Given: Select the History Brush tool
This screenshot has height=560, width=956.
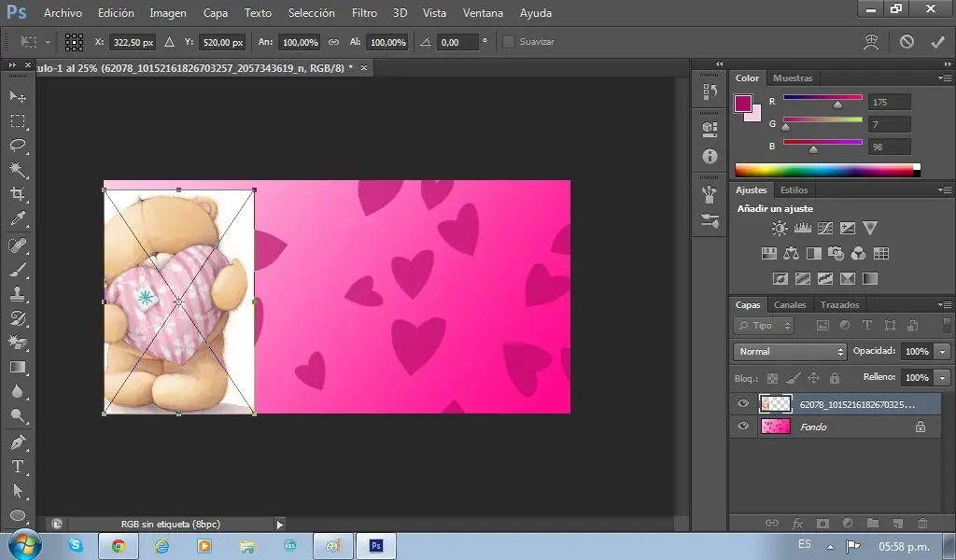Looking at the screenshot, I should point(18,318).
